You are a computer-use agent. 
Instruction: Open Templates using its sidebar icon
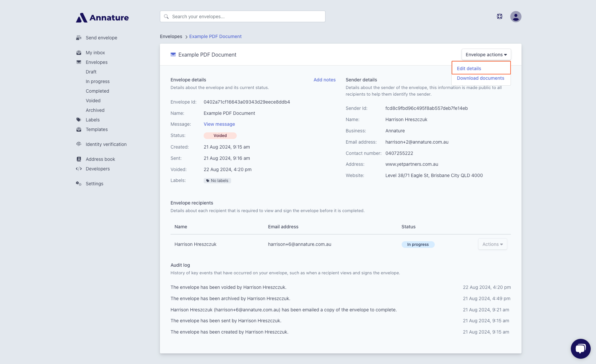tap(79, 129)
